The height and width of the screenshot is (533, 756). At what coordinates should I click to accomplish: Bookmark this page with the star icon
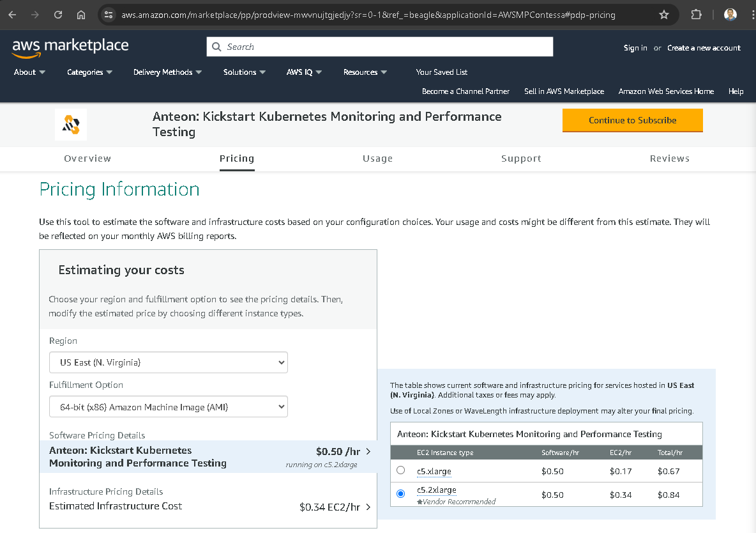(664, 15)
